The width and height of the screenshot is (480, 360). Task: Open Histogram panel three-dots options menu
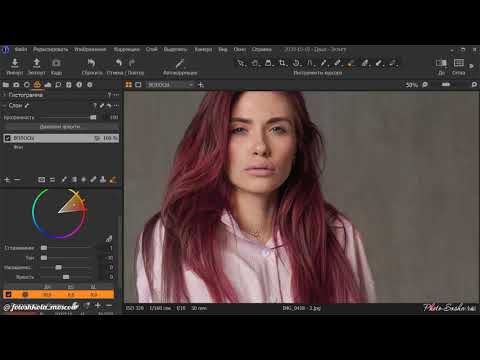[116, 95]
